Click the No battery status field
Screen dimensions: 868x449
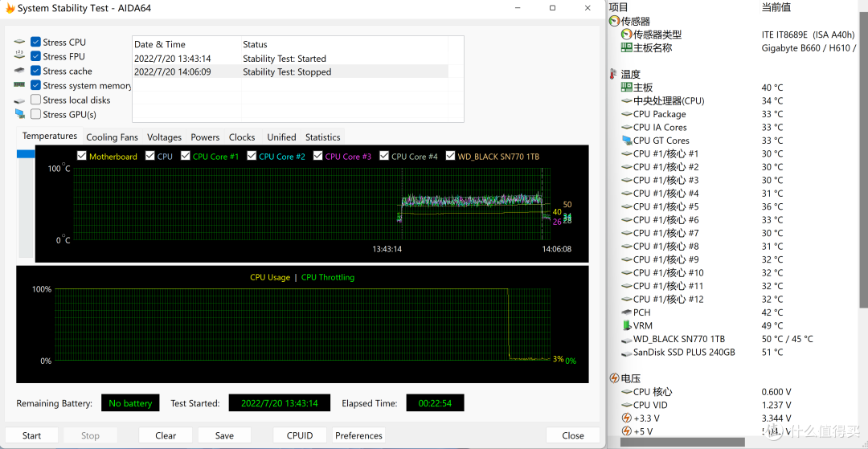[130, 403]
